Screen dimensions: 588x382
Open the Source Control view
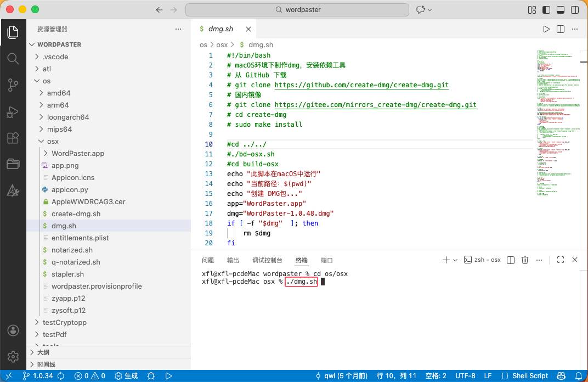[x=13, y=85]
